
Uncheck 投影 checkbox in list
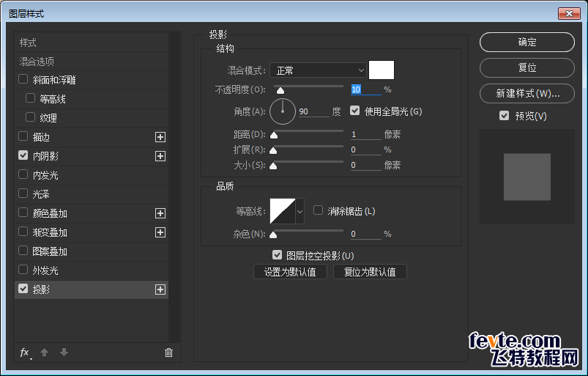click(23, 289)
